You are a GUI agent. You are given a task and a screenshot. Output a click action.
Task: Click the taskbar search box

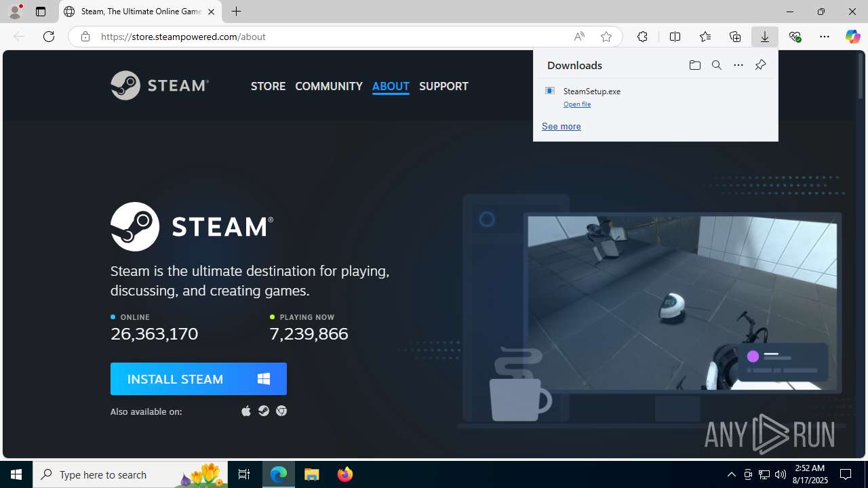click(x=130, y=474)
